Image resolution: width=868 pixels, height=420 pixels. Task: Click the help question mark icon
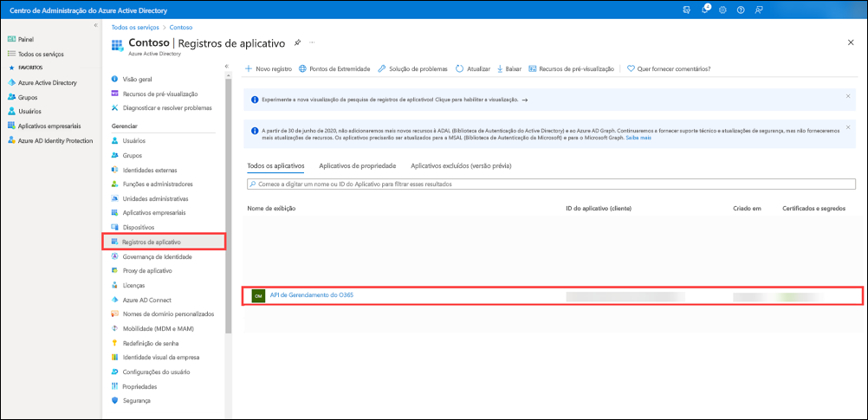pos(740,10)
